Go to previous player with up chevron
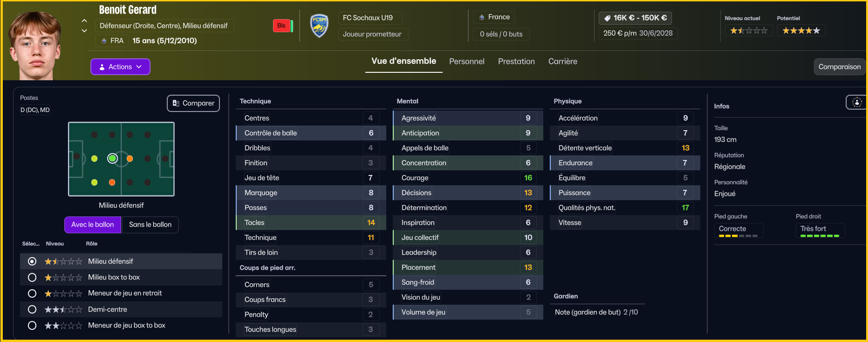 (84, 21)
